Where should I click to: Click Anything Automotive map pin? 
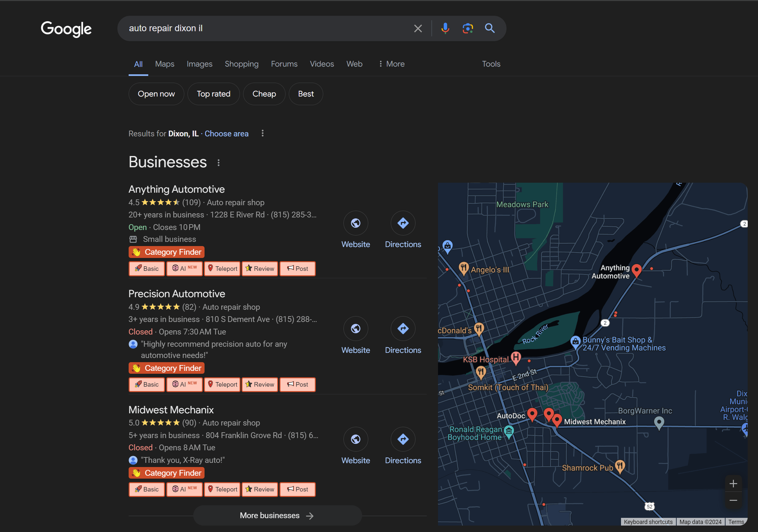pyautogui.click(x=636, y=270)
